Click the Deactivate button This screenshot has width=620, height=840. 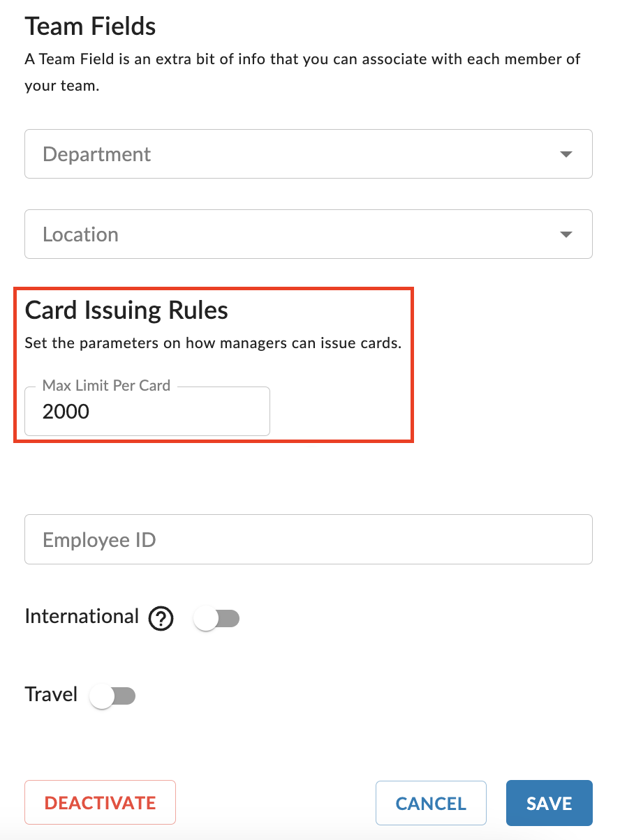[x=100, y=802]
